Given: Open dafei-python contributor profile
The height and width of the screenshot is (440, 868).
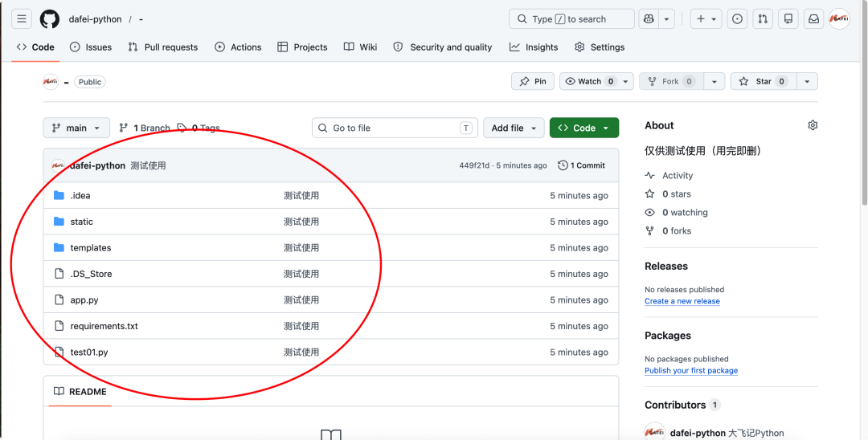Looking at the screenshot, I should [x=698, y=433].
